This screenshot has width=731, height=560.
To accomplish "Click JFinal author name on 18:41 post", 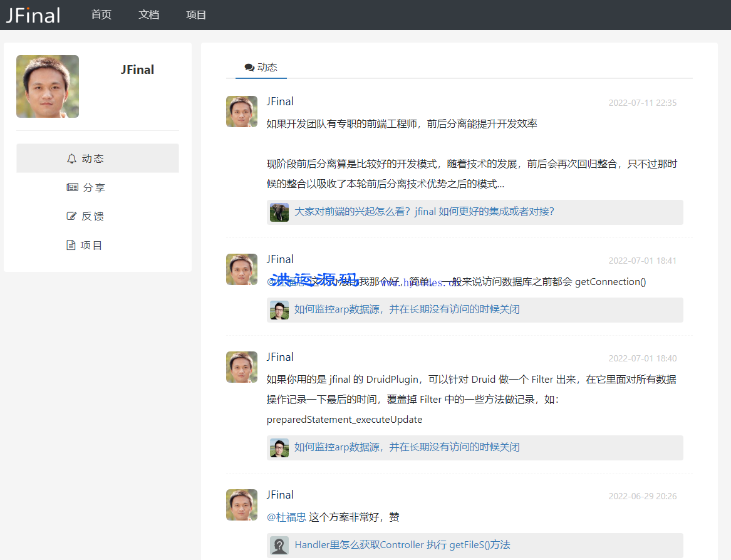I will point(280,259).
